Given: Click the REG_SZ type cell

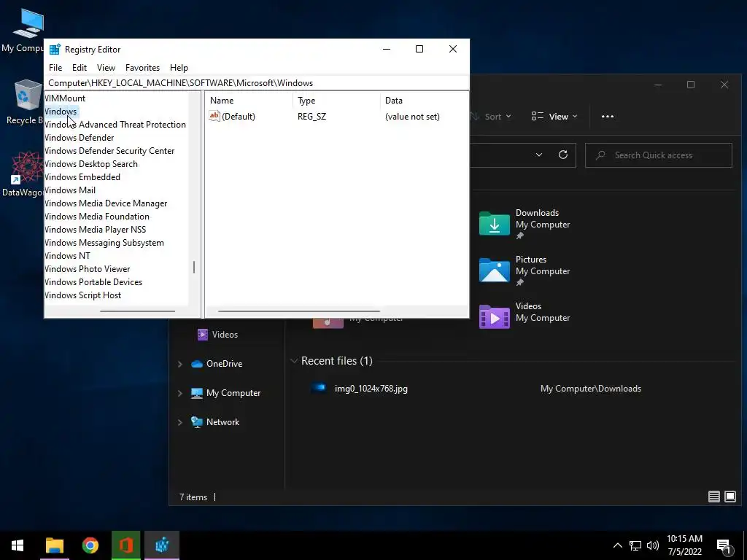Looking at the screenshot, I should point(312,117).
